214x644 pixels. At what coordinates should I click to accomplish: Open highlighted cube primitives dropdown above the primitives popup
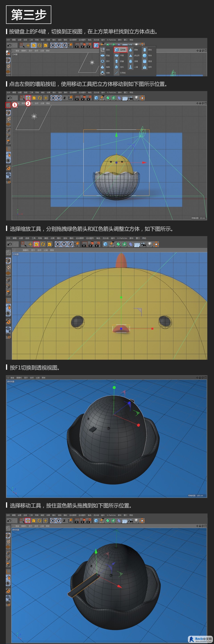click(x=96, y=45)
